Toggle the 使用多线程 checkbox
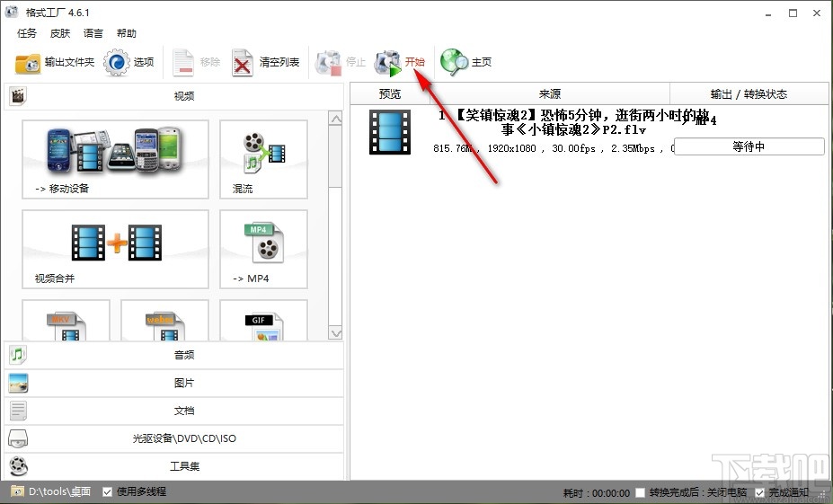The height and width of the screenshot is (504, 833). click(x=107, y=491)
